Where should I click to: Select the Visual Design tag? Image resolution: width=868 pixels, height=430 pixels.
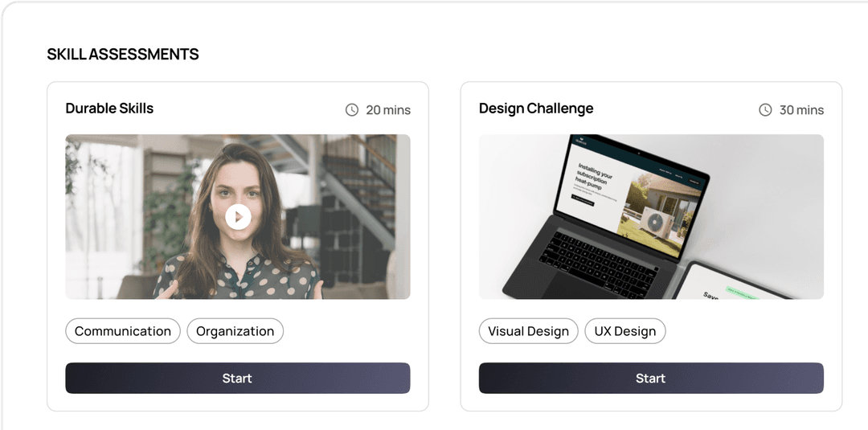tap(529, 331)
